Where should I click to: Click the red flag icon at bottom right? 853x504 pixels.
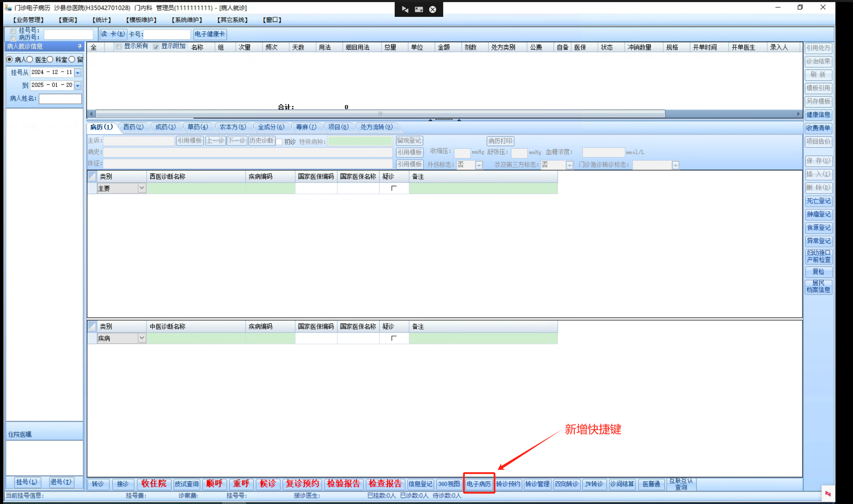(x=828, y=493)
